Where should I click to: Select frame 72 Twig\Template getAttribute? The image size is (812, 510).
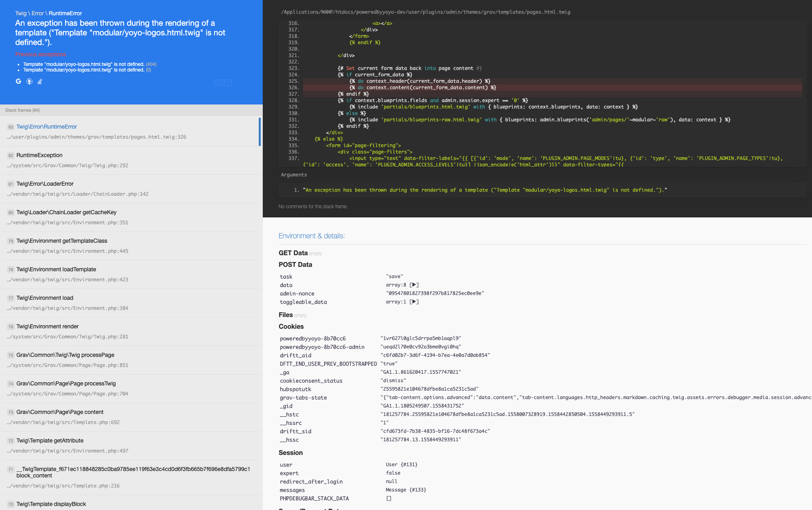(131, 446)
